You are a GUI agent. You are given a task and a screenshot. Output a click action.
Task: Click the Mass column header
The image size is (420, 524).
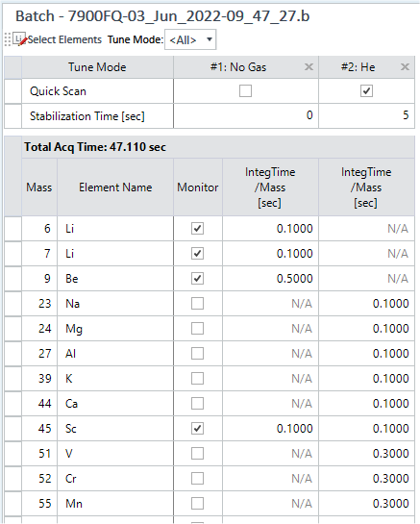pyautogui.click(x=39, y=187)
